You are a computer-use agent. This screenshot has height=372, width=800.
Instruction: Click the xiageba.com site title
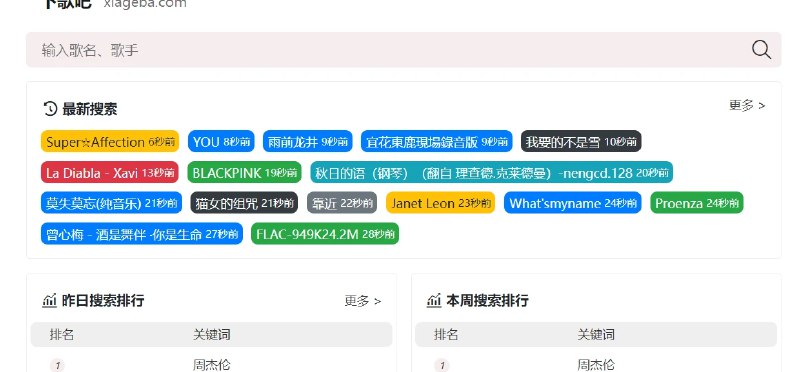(145, 4)
